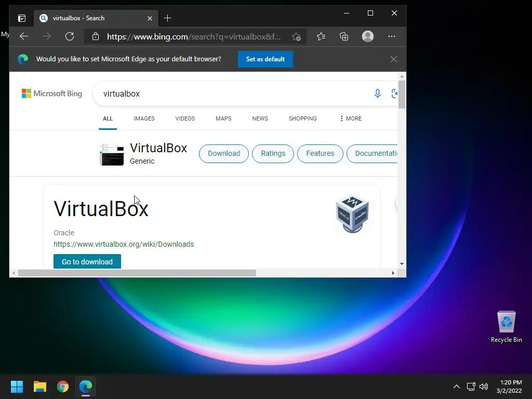Screen dimensions: 532x399
Task: Click the address bar URL
Action: [x=194, y=37]
